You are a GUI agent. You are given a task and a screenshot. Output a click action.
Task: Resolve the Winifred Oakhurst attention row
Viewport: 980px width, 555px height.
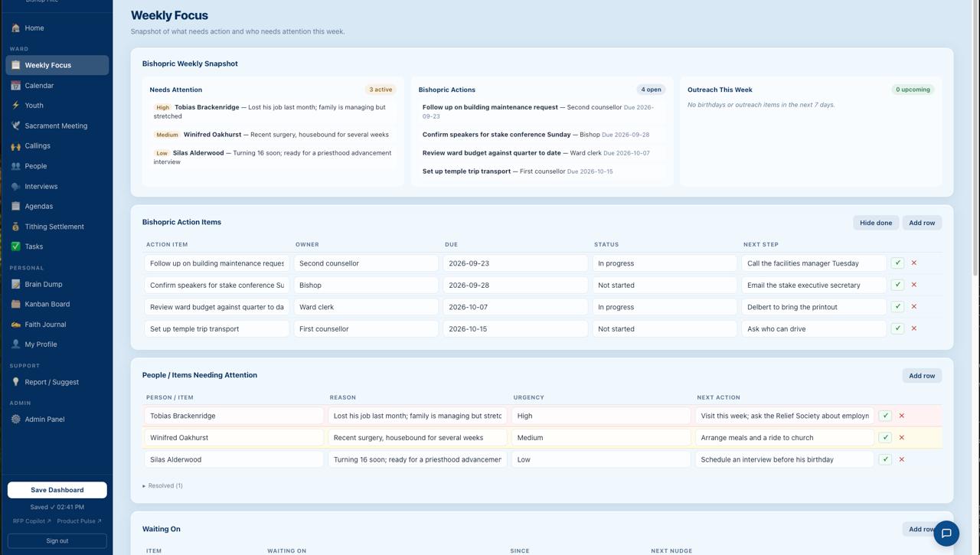tap(885, 438)
